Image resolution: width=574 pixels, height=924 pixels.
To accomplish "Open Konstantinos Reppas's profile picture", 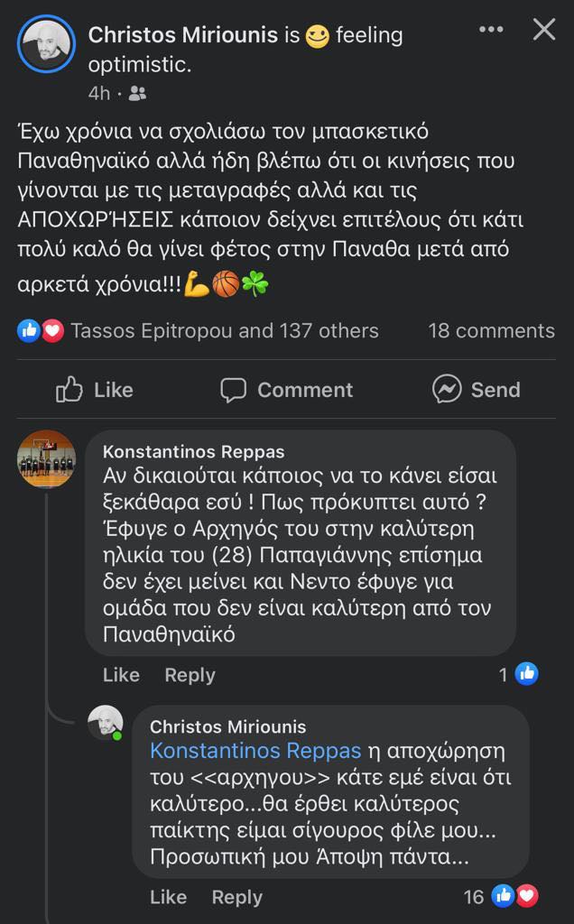I will pos(46,458).
